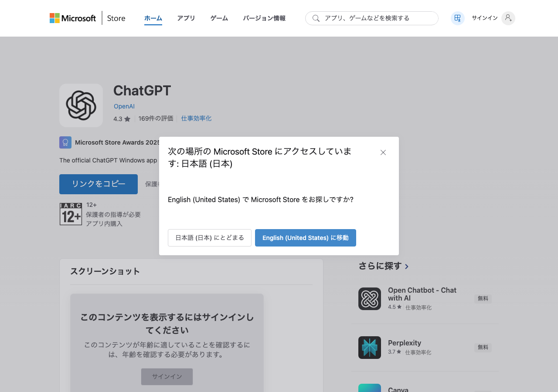
Task: Expand the さらに探す chevron
Action: [x=407, y=266]
